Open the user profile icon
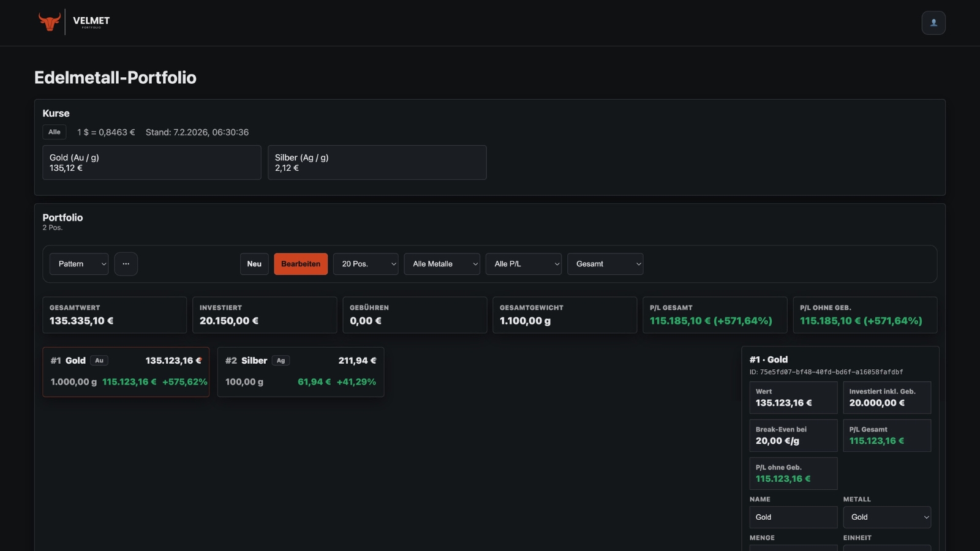 [933, 23]
